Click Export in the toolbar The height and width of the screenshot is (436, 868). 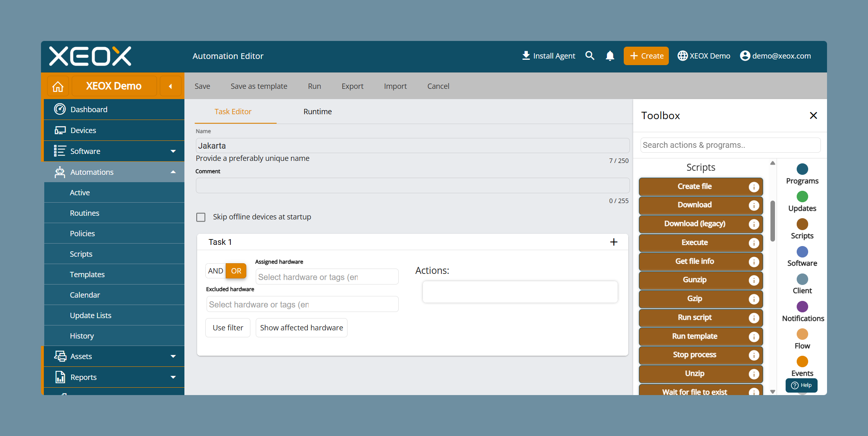click(352, 86)
